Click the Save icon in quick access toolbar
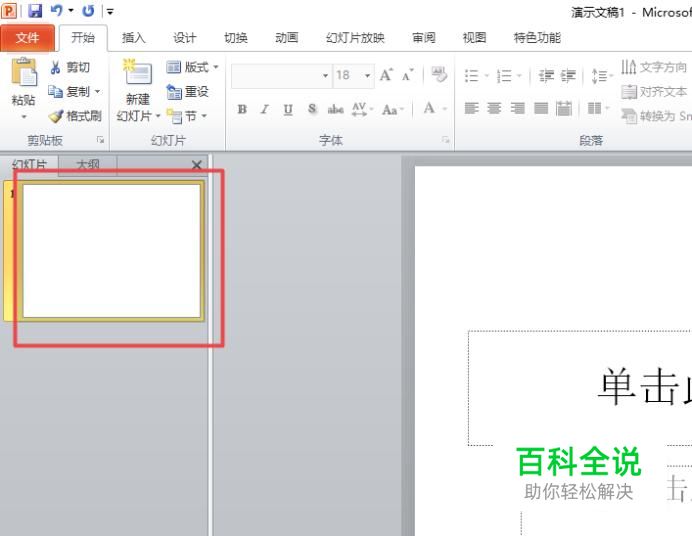Screen dimensions: 692x536 (35, 11)
